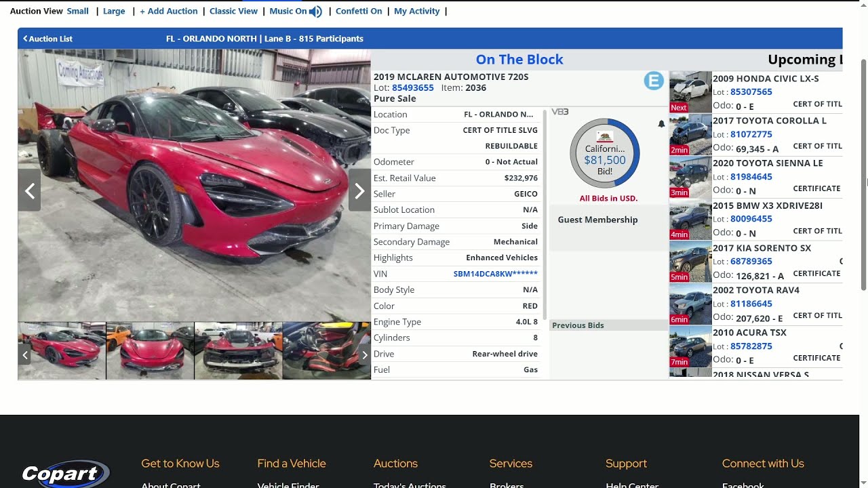Show next vehicle photo arrow
Image resolution: width=868 pixels, height=488 pixels.
pos(359,191)
